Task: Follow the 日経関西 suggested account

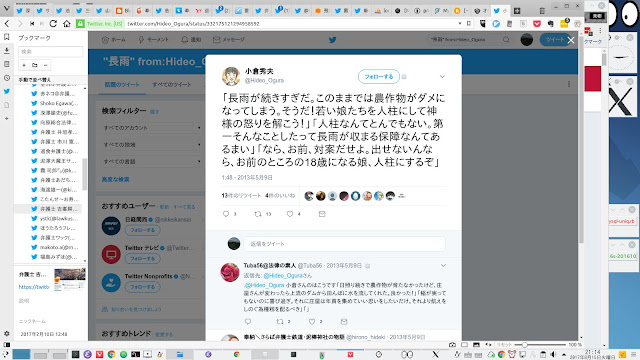Action: 142,230
